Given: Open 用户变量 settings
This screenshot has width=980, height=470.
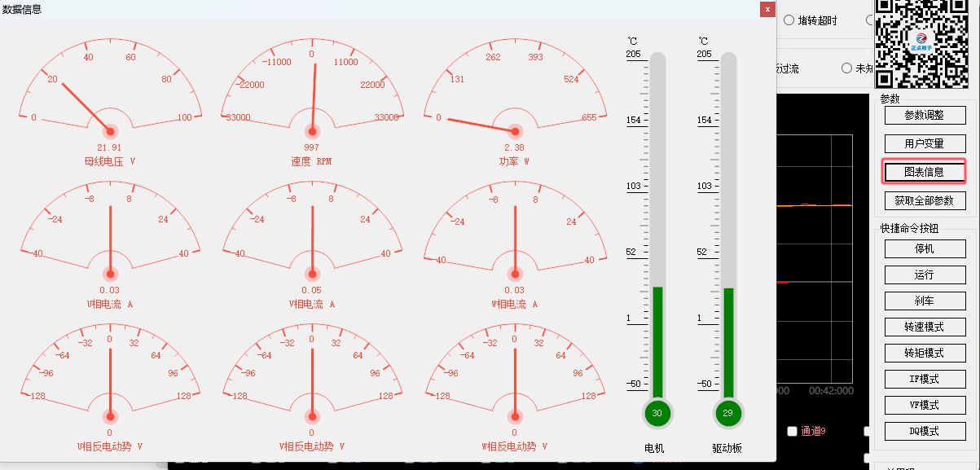Looking at the screenshot, I should click(925, 143).
